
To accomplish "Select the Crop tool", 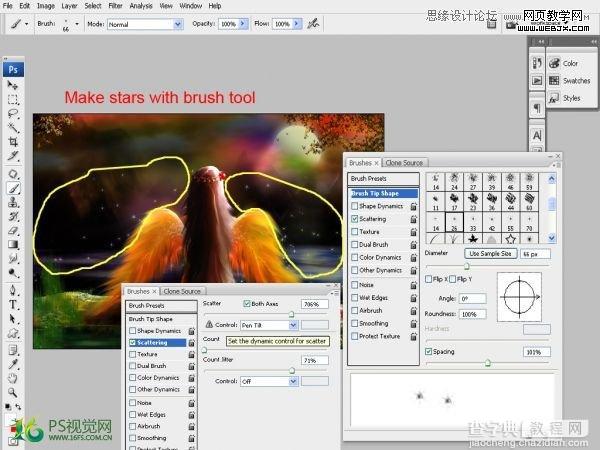I will pos(13,142).
